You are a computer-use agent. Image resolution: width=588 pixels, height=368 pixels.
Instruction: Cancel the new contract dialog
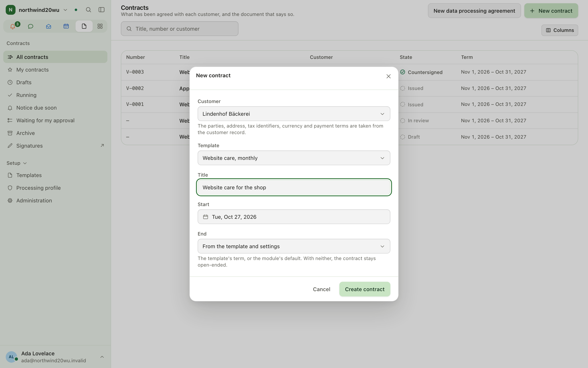click(x=321, y=289)
